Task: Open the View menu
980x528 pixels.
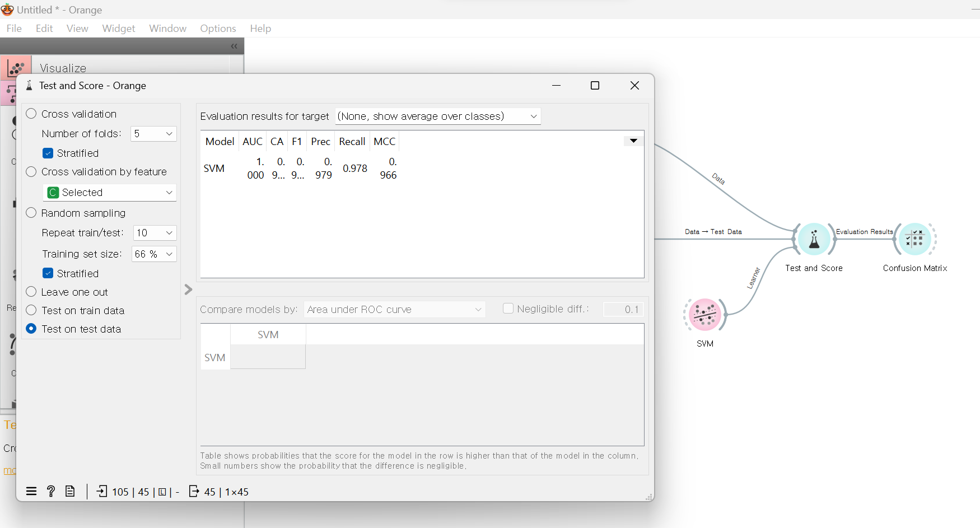Action: 77,29
